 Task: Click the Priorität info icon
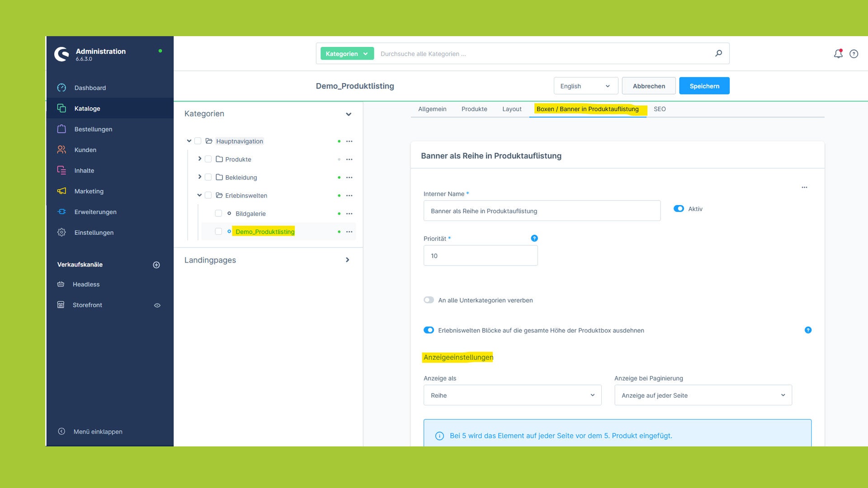pos(534,238)
